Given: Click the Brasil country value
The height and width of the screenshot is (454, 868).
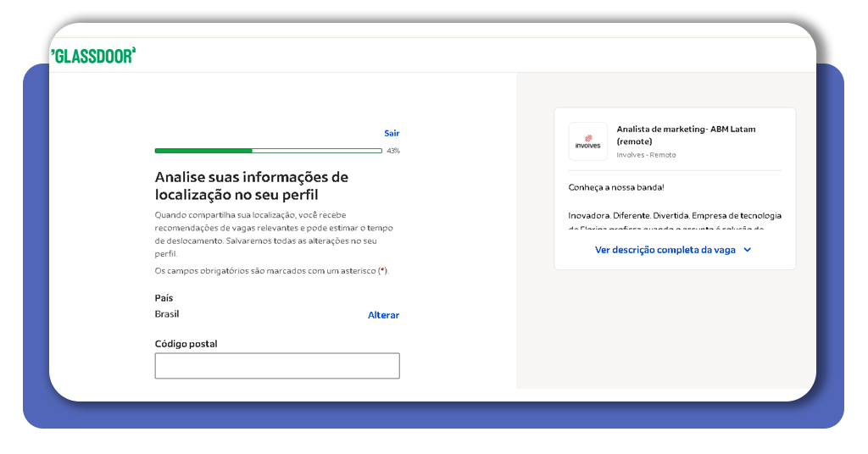Looking at the screenshot, I should 167,314.
